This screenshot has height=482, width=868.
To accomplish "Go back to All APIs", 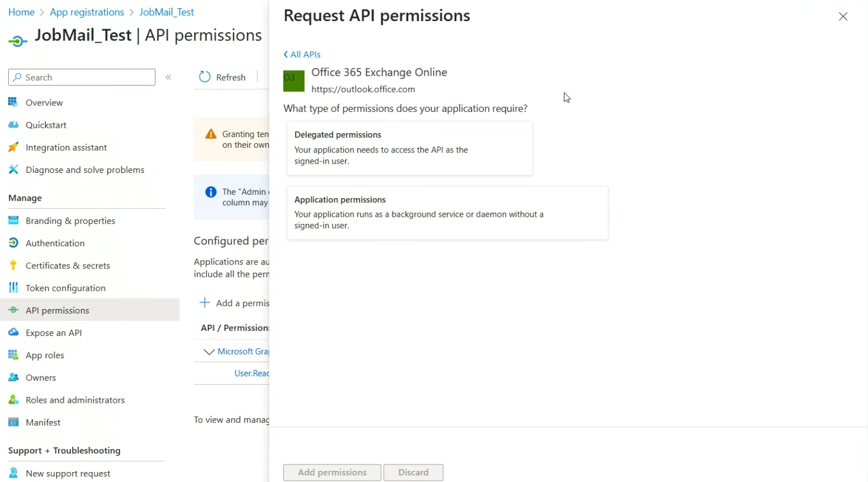I will click(x=302, y=55).
